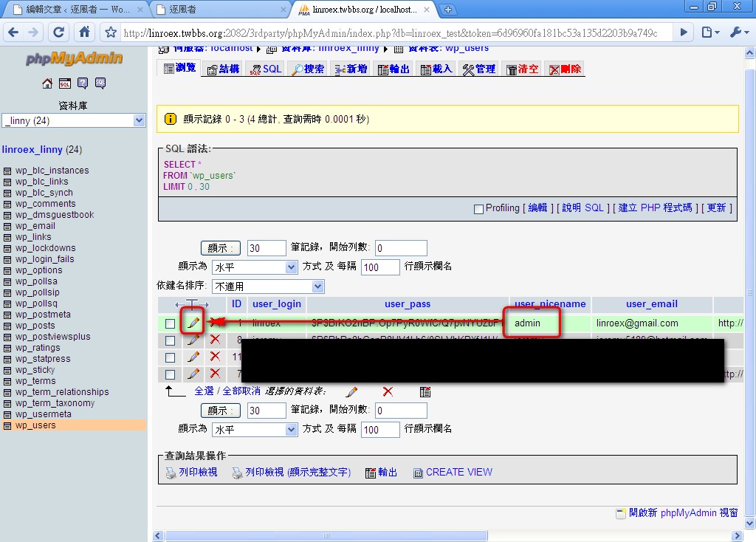
Task: Click 全部取消 uncheck all link
Action: coord(241,391)
